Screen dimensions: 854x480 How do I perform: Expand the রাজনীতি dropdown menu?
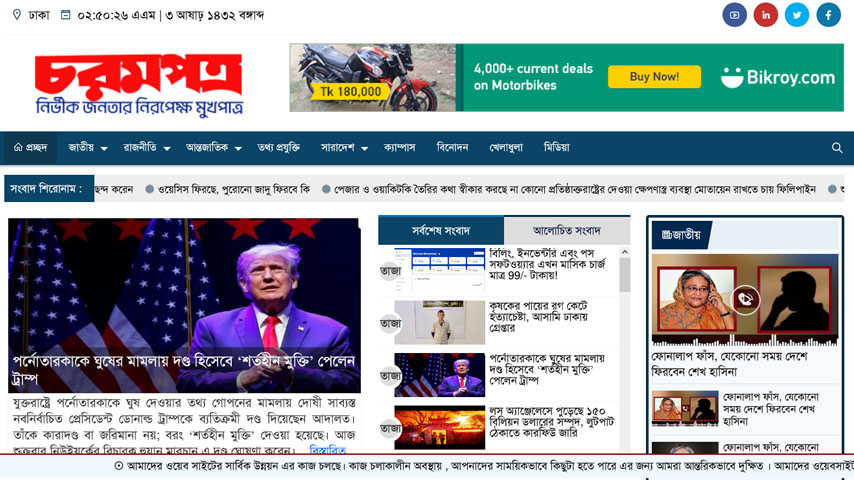[x=147, y=147]
